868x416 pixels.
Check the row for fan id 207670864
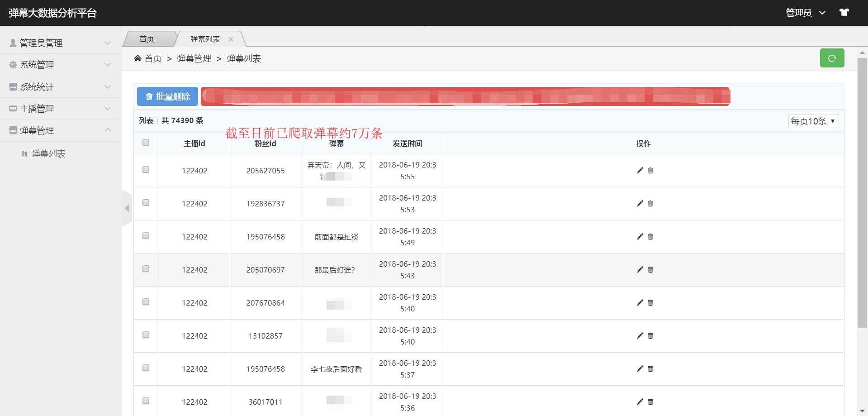[146, 302]
